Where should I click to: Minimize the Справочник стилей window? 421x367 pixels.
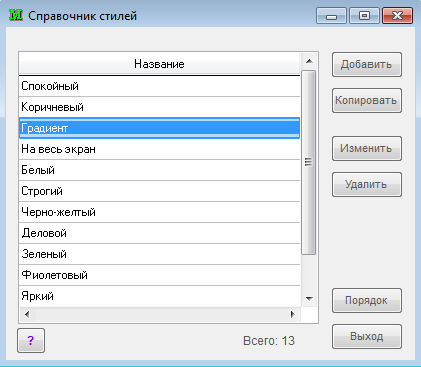click(331, 16)
